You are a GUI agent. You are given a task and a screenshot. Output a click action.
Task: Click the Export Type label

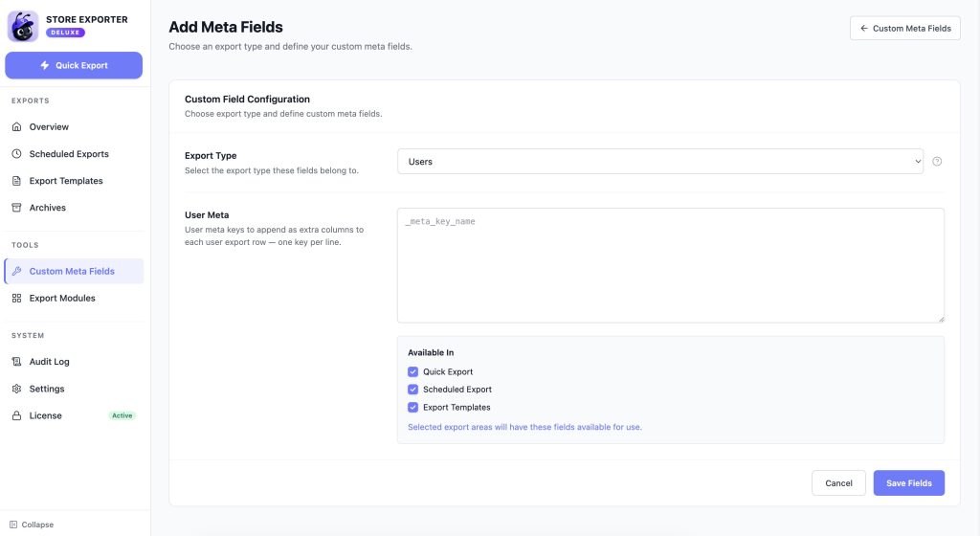211,156
